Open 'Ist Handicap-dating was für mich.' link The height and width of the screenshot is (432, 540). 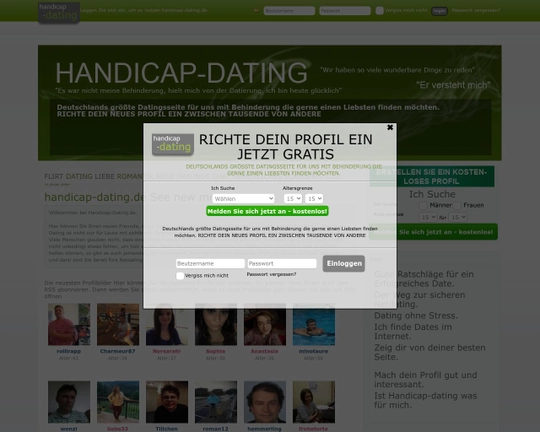(426, 400)
